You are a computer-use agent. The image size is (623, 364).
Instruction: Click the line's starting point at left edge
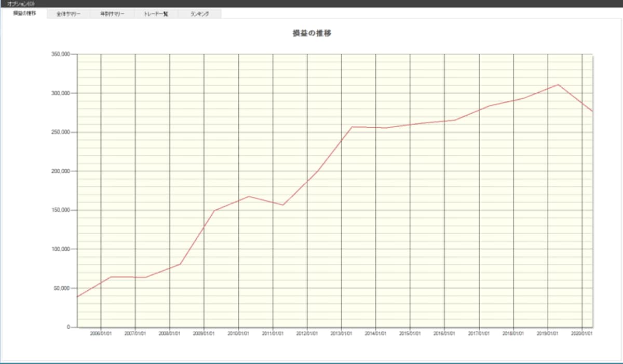pyautogui.click(x=77, y=296)
